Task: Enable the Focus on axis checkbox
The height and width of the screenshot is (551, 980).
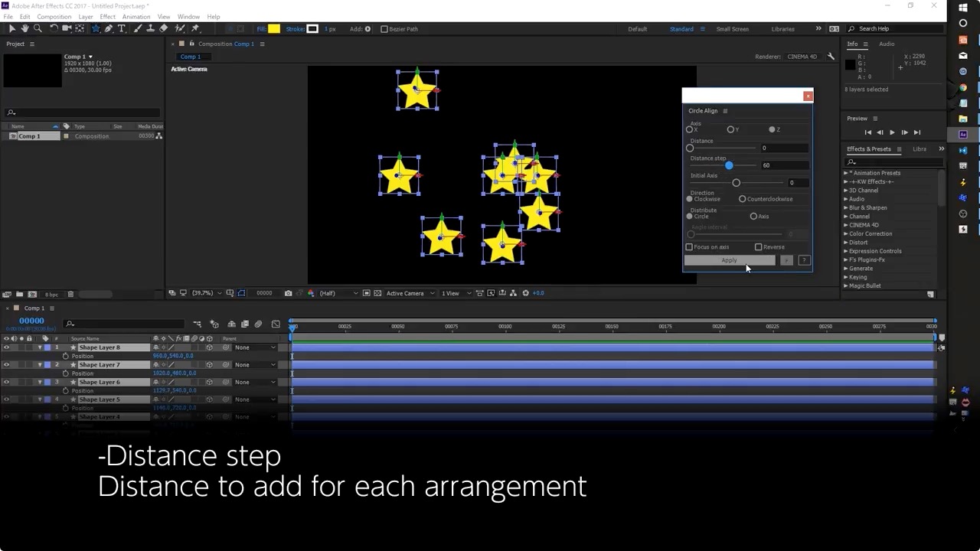Action: pos(689,246)
